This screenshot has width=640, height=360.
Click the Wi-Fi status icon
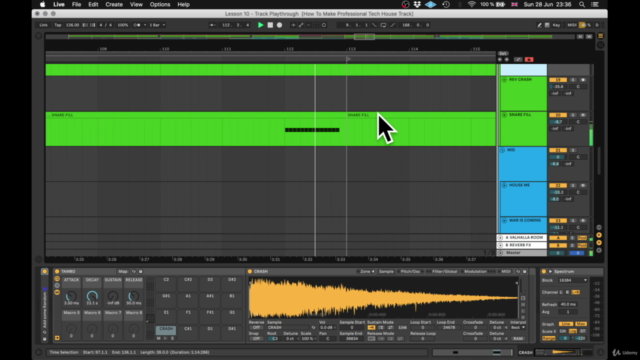coord(471,4)
